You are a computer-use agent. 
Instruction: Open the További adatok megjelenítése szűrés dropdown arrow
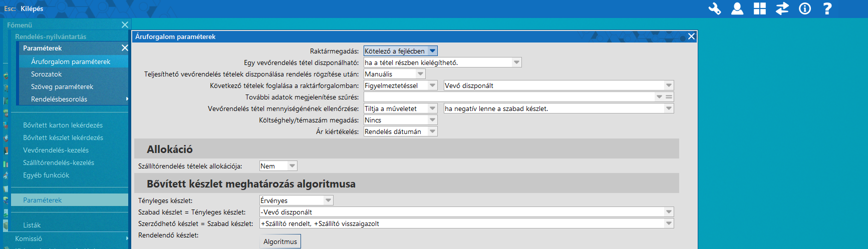click(x=659, y=97)
